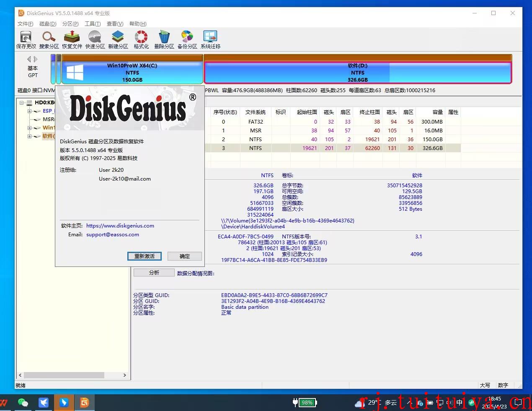Viewport: 532px width, 411px height.
Task: Collapse the HD0 disk tree node
Action: coord(21,103)
